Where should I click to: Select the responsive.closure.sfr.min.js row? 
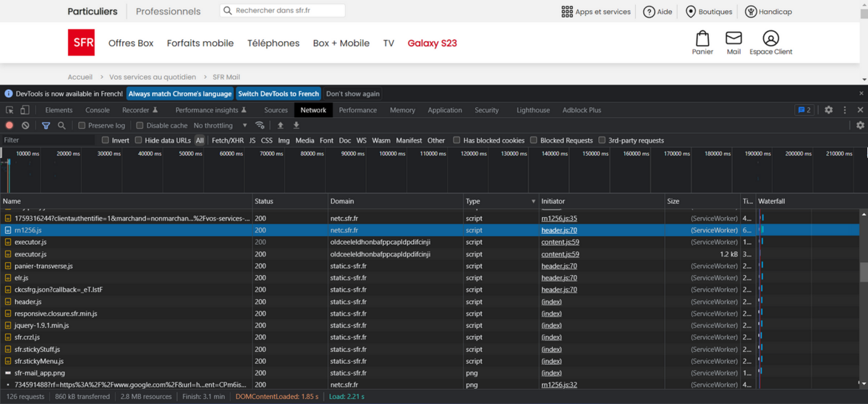coord(430,313)
